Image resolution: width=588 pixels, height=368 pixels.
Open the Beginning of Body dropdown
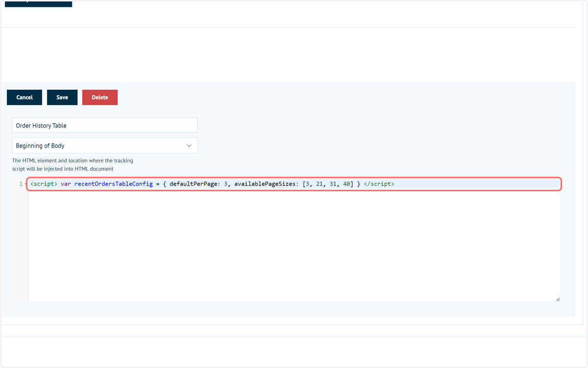pos(105,145)
